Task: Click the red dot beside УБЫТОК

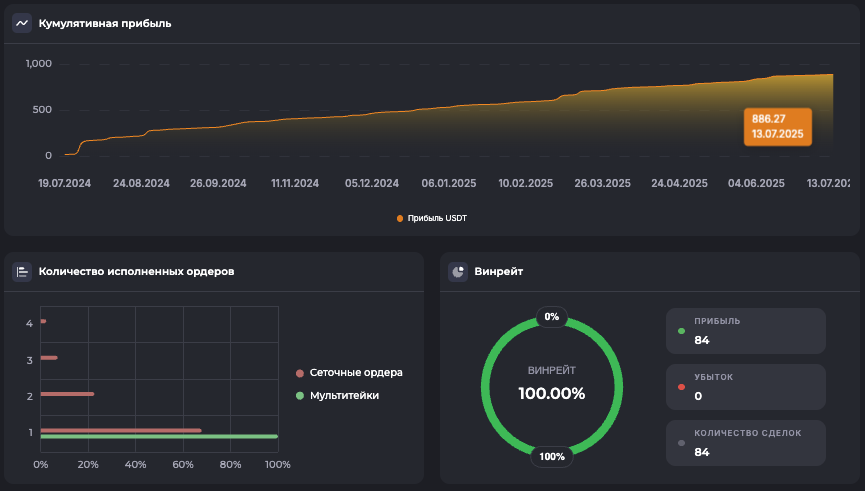Action: [682, 386]
